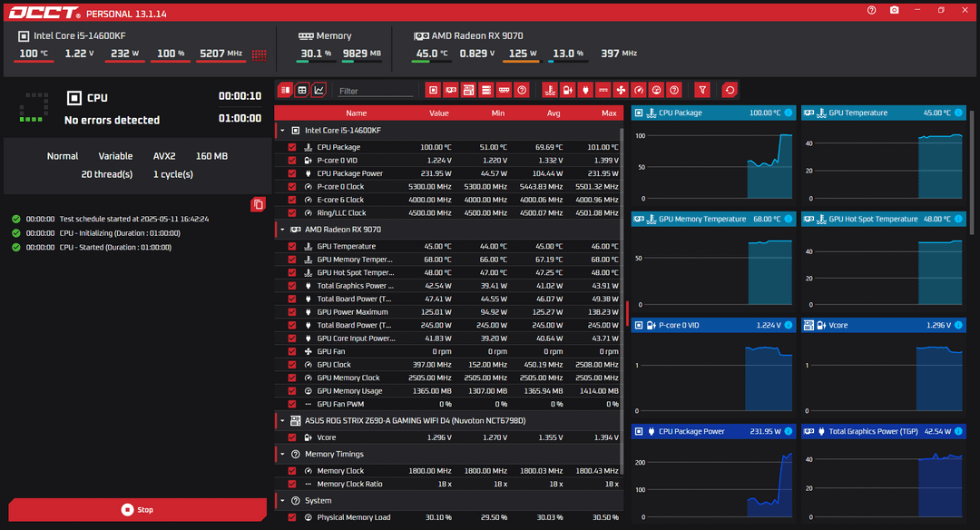Uncheck the Physical Memory Load sensor
980x530 pixels.
292,517
